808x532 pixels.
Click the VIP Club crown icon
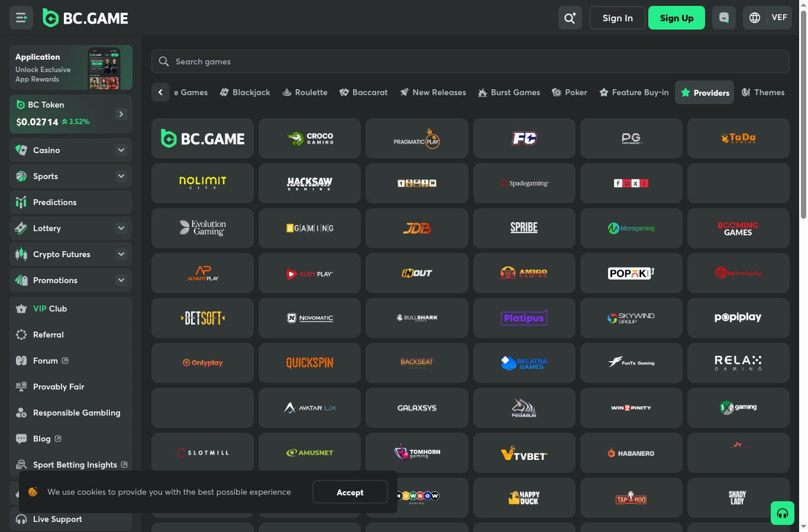[x=21, y=309]
